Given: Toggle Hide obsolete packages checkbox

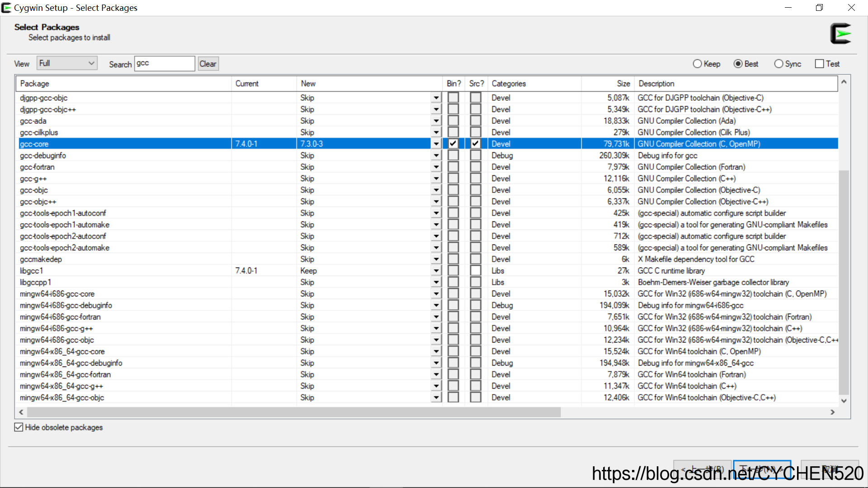Looking at the screenshot, I should 19,427.
